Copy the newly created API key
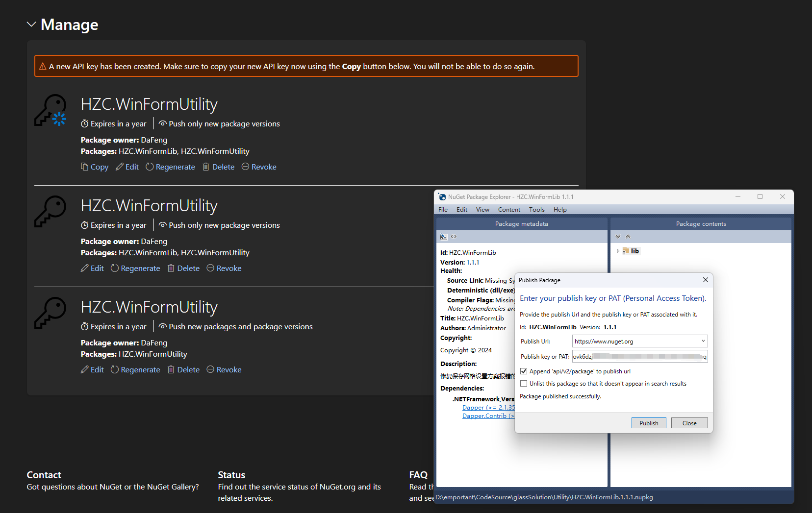Image resolution: width=812 pixels, height=513 pixels. [95, 167]
